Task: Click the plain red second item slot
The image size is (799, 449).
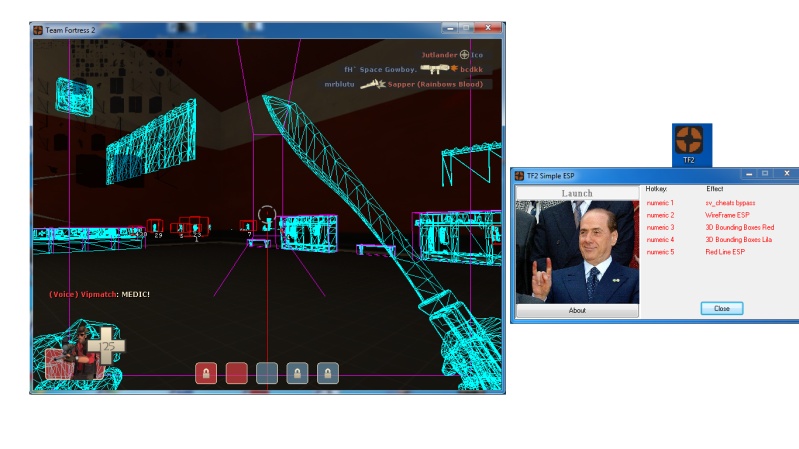Action: pos(236,373)
